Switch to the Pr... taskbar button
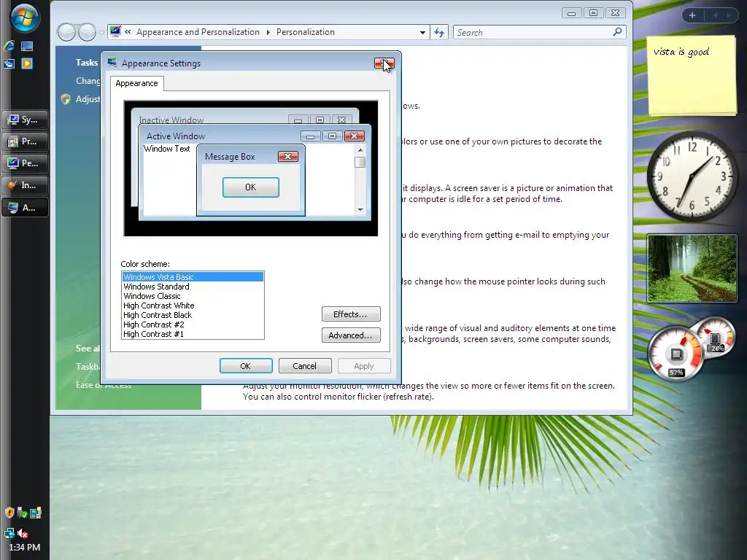The width and height of the screenshot is (747, 560). tap(26, 141)
